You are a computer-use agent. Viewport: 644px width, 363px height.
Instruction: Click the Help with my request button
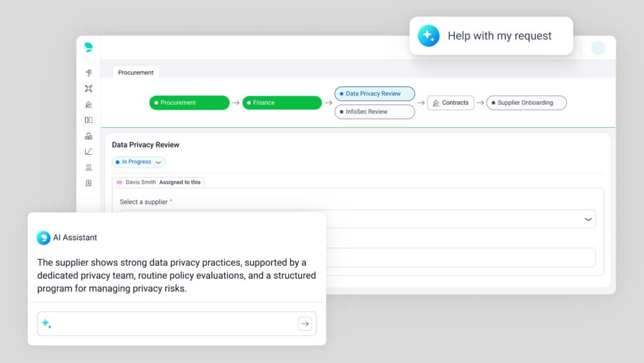491,36
